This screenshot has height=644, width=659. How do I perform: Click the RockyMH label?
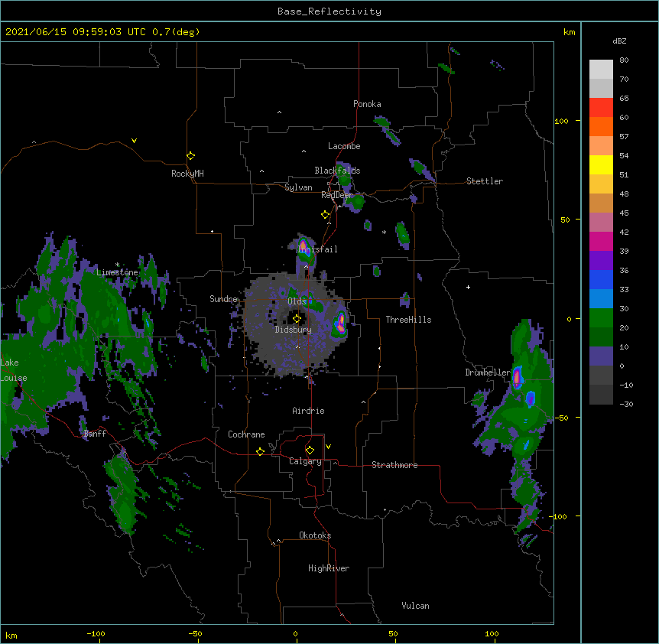tap(187, 174)
